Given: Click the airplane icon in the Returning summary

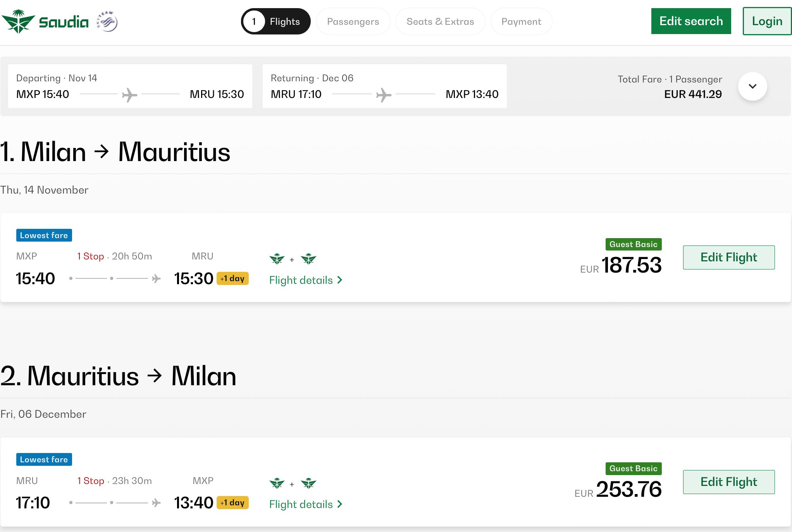Looking at the screenshot, I should (x=384, y=94).
